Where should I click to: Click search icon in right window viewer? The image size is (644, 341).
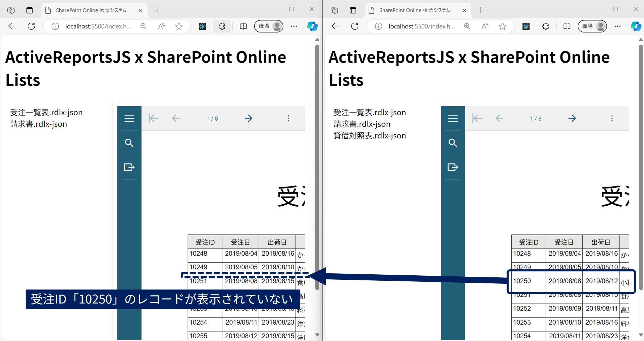(x=453, y=143)
